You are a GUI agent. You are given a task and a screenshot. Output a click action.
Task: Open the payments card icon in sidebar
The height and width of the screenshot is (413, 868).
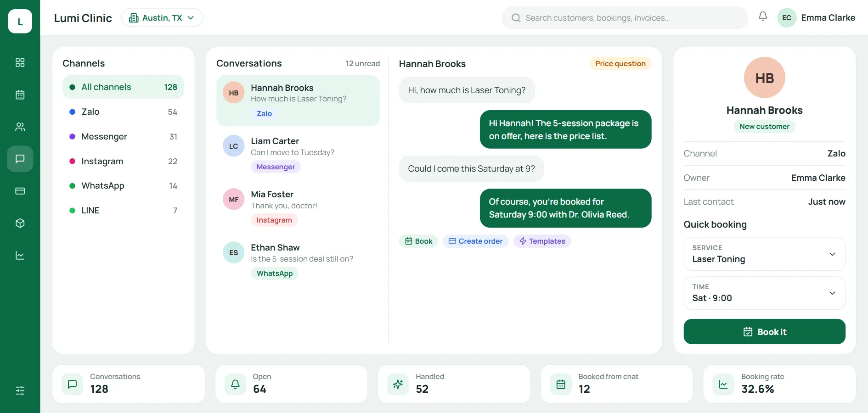pyautogui.click(x=20, y=191)
